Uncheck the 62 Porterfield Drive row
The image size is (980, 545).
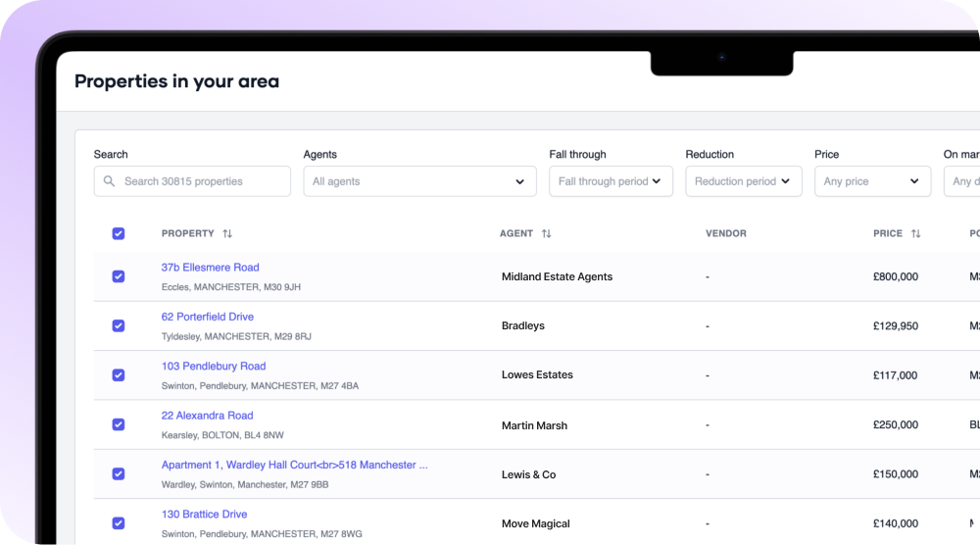[119, 325]
